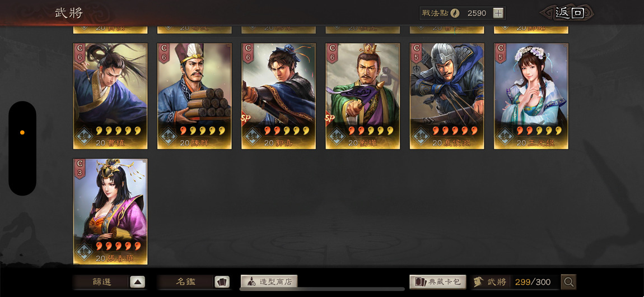
Task: Select the 王元姬 general card
Action: tap(531, 96)
